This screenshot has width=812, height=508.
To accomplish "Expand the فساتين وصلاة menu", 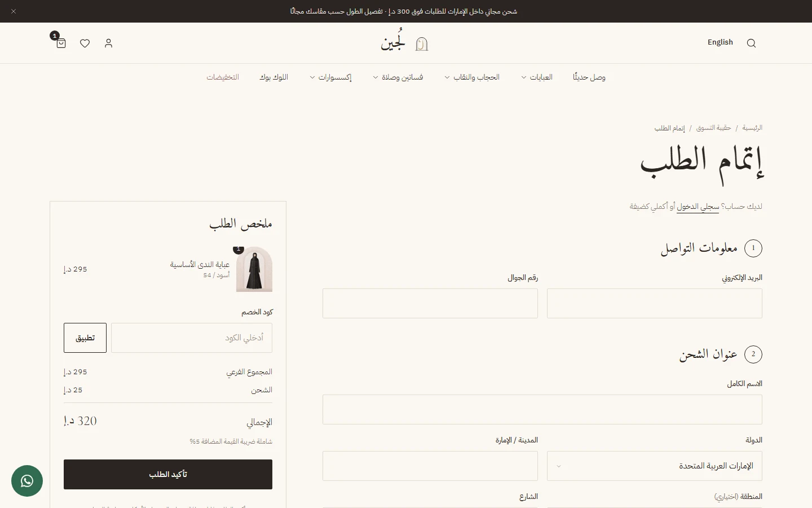I will pyautogui.click(x=398, y=77).
